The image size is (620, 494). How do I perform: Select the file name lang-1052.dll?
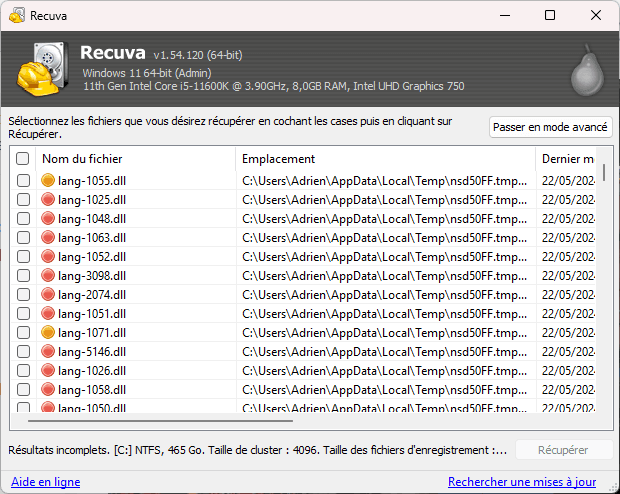coord(92,257)
